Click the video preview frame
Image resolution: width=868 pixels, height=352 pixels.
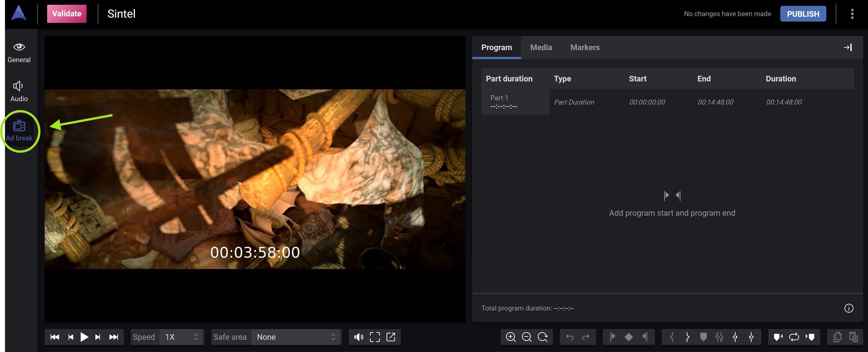click(x=255, y=179)
